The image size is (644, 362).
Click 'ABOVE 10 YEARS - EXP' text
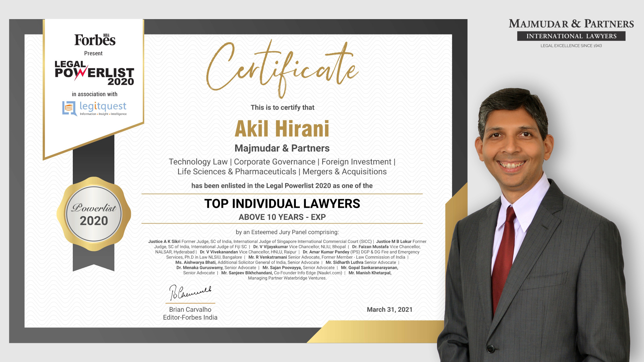(282, 217)
